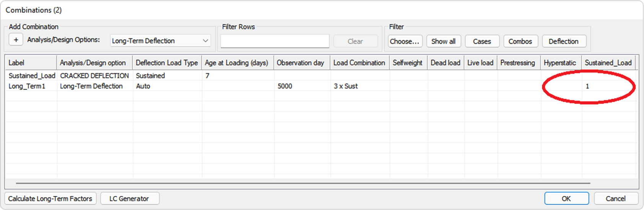Select the Sustained_Load row label
This screenshot has width=644, height=210.
[32, 76]
